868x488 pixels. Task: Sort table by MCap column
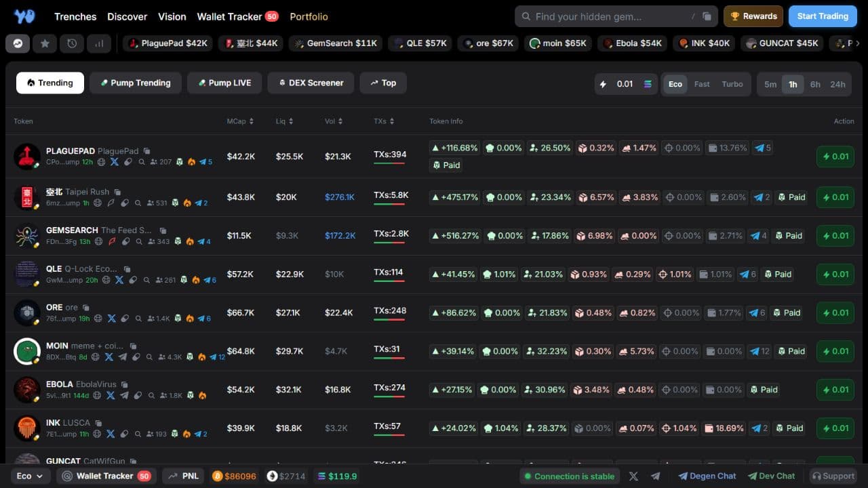pyautogui.click(x=240, y=121)
